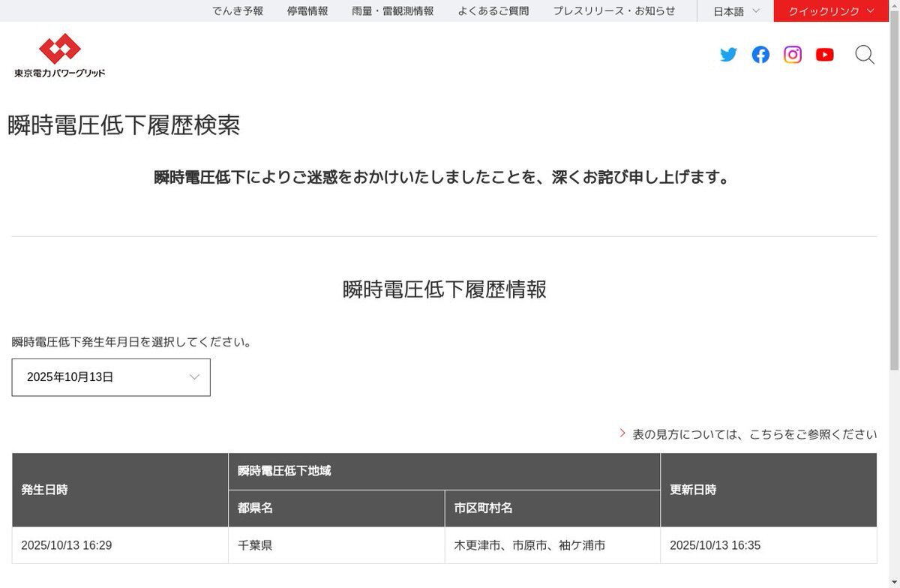Open the YouTube channel icon
Screen dimensions: 900x588
pyautogui.click(x=825, y=55)
